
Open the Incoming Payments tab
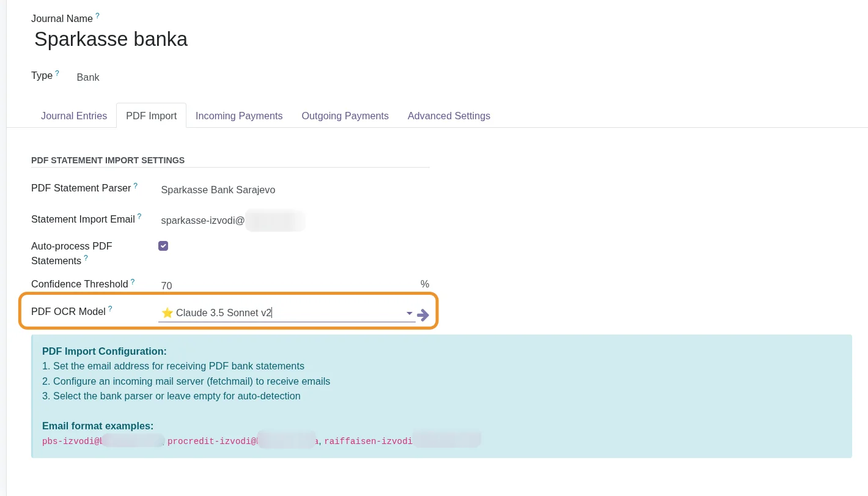[x=239, y=116]
